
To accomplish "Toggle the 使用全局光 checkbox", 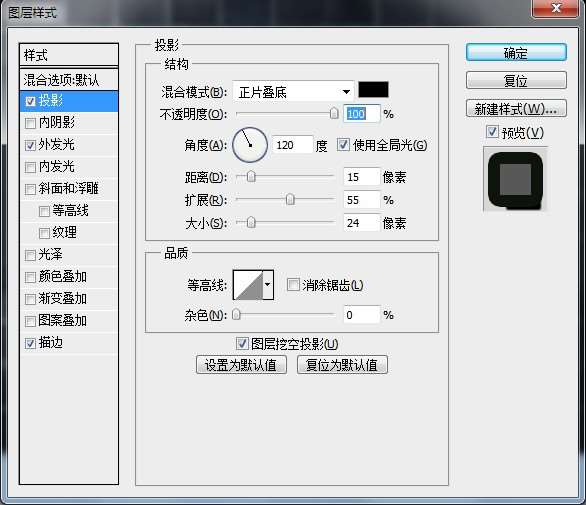I will click(x=343, y=145).
